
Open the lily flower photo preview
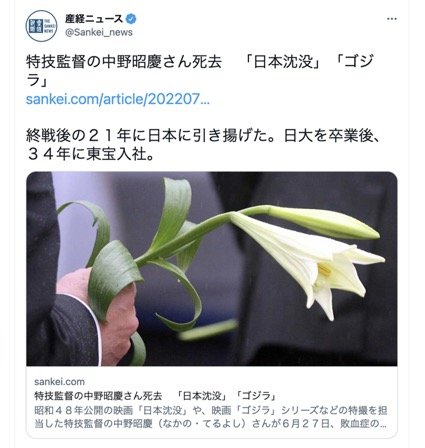(x=212, y=269)
